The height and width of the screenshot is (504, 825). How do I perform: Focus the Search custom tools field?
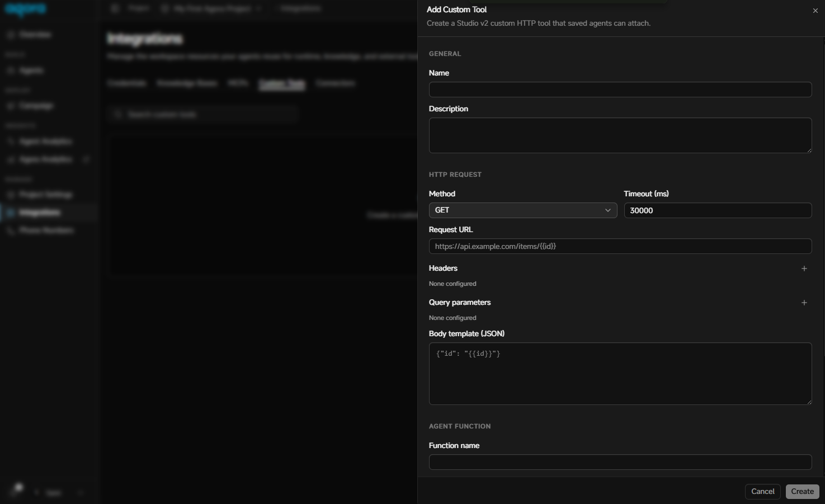tap(203, 114)
